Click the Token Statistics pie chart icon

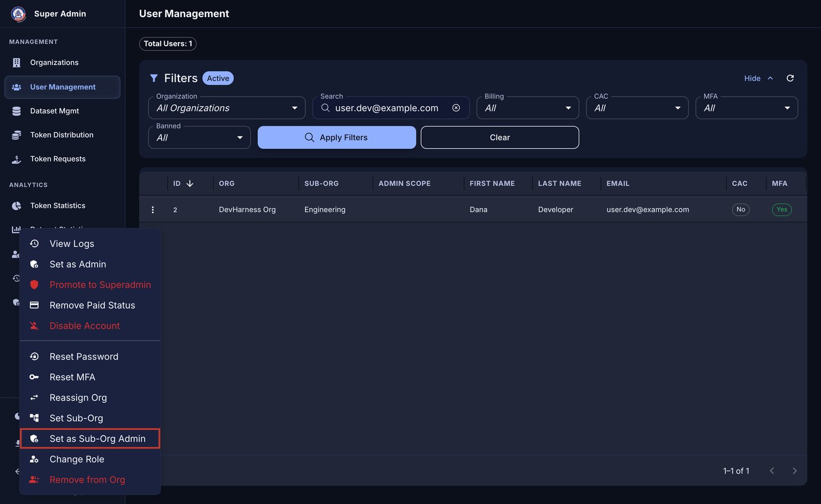[17, 206]
